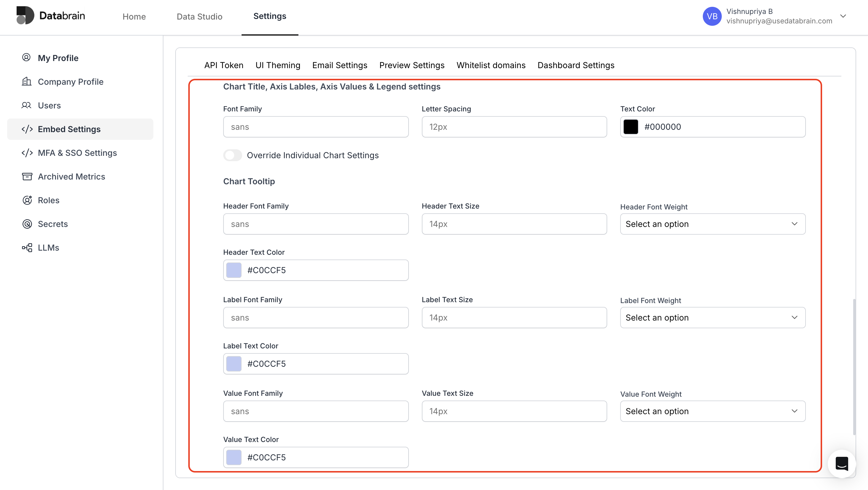Select the LLMs icon in sidebar
Image resolution: width=868 pixels, height=490 pixels.
tap(27, 247)
